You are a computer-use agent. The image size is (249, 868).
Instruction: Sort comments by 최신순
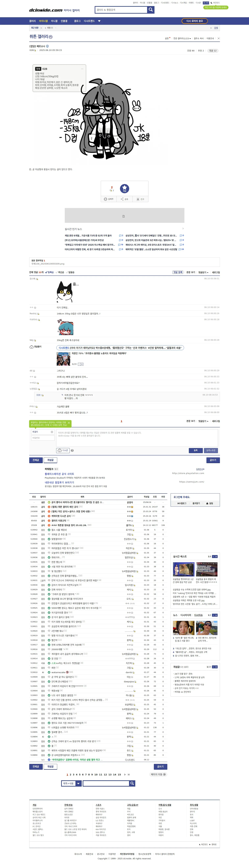click(x=60, y=272)
